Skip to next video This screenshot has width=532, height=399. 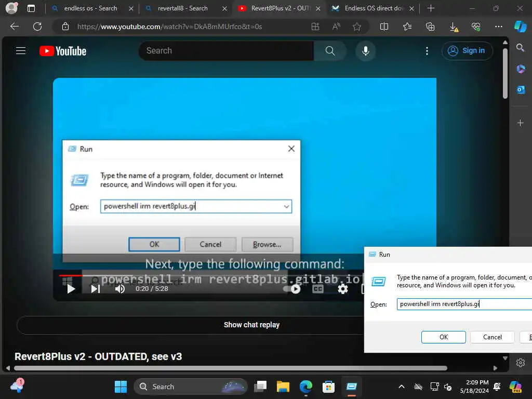pyautogui.click(x=96, y=289)
